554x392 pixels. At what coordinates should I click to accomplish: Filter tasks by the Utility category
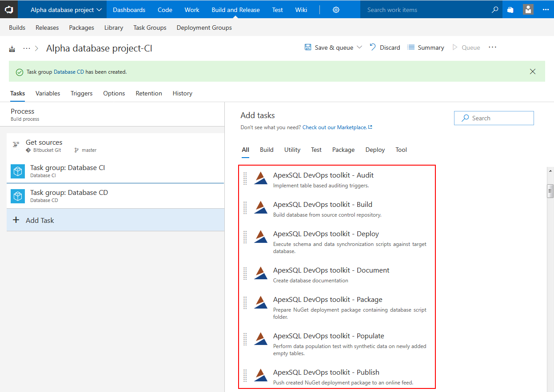coord(292,150)
